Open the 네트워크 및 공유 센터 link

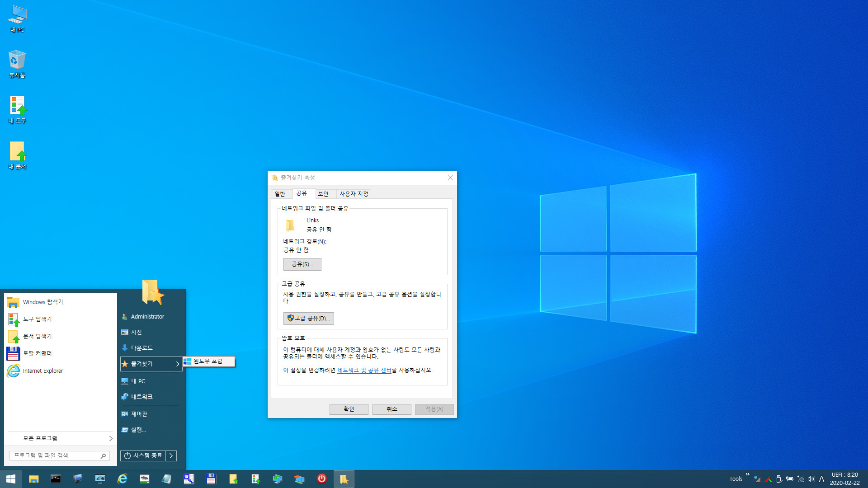[x=364, y=370]
